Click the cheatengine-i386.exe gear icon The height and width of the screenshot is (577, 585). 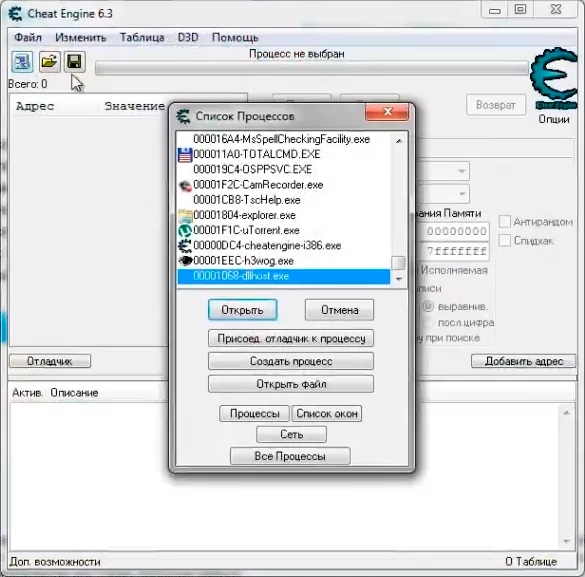pos(185,246)
